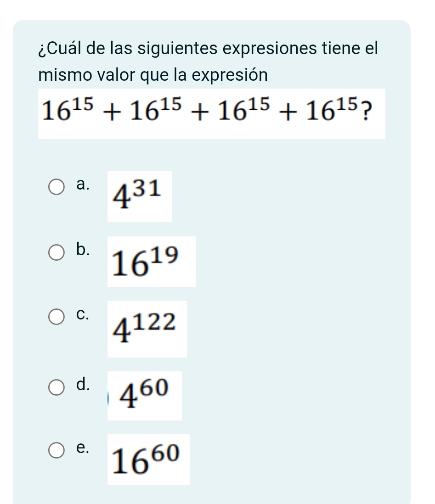Click the 'a.' option label
435x504 pixels.
[x=84, y=184]
